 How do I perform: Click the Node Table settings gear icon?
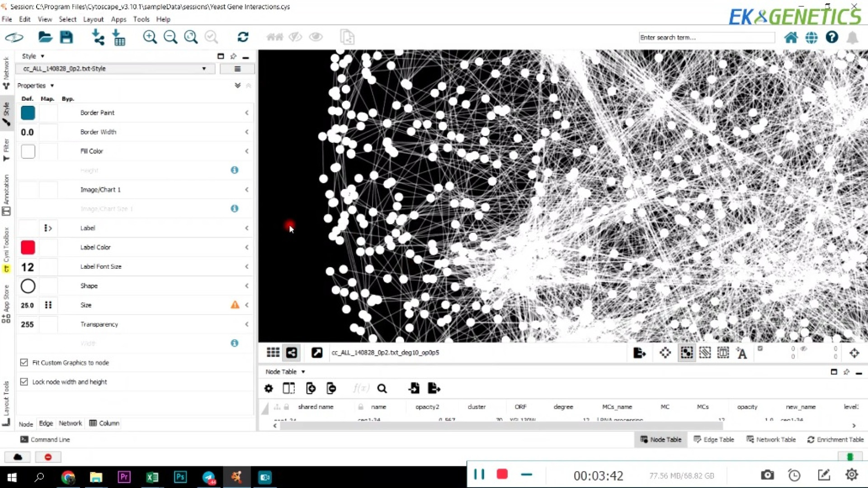point(269,388)
